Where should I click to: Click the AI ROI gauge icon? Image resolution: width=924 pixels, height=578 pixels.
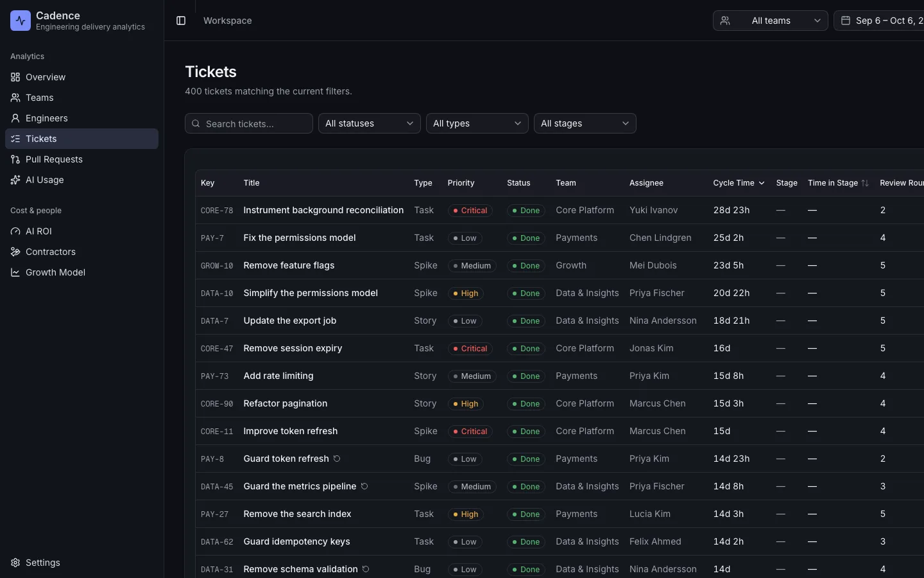pos(15,231)
